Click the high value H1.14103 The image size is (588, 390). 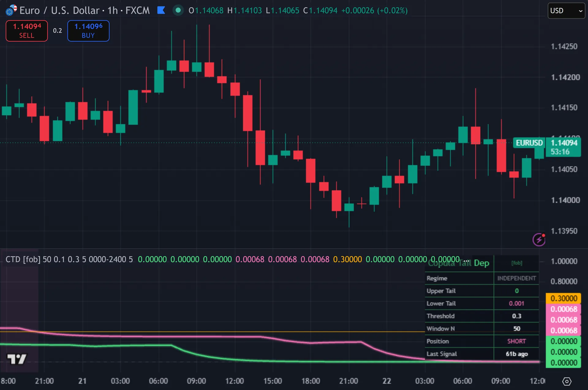(245, 10)
